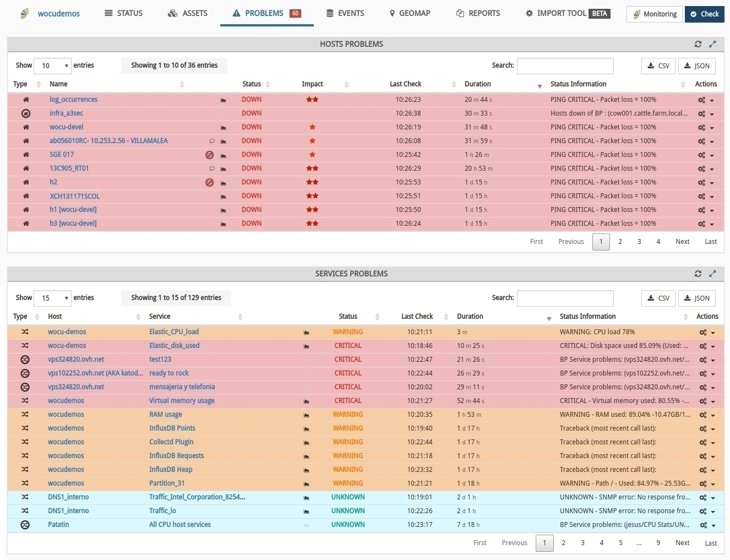Image resolution: width=730 pixels, height=560 pixels.
Task: Open actions dropdown arrow for h3 [wocu-devel]
Action: pyautogui.click(x=712, y=225)
